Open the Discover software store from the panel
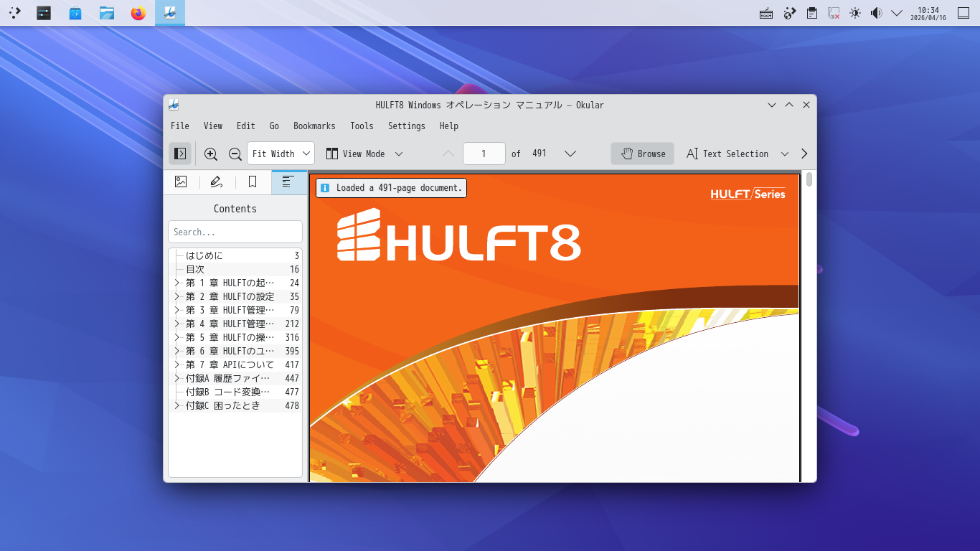Image resolution: width=980 pixels, height=551 pixels. point(75,12)
